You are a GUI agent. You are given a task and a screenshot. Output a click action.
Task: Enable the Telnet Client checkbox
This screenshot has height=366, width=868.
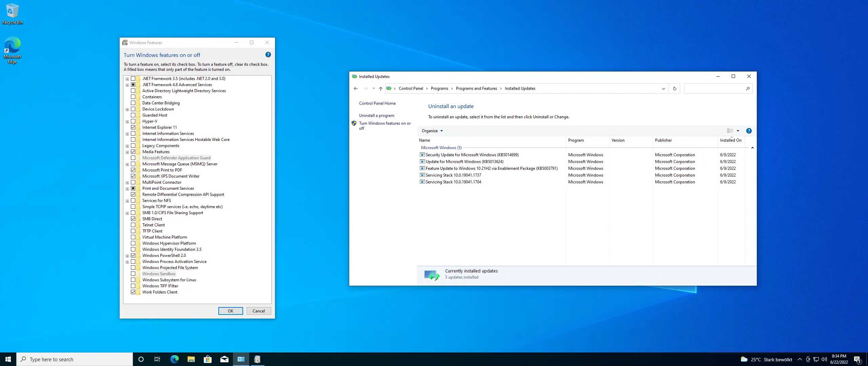point(133,225)
